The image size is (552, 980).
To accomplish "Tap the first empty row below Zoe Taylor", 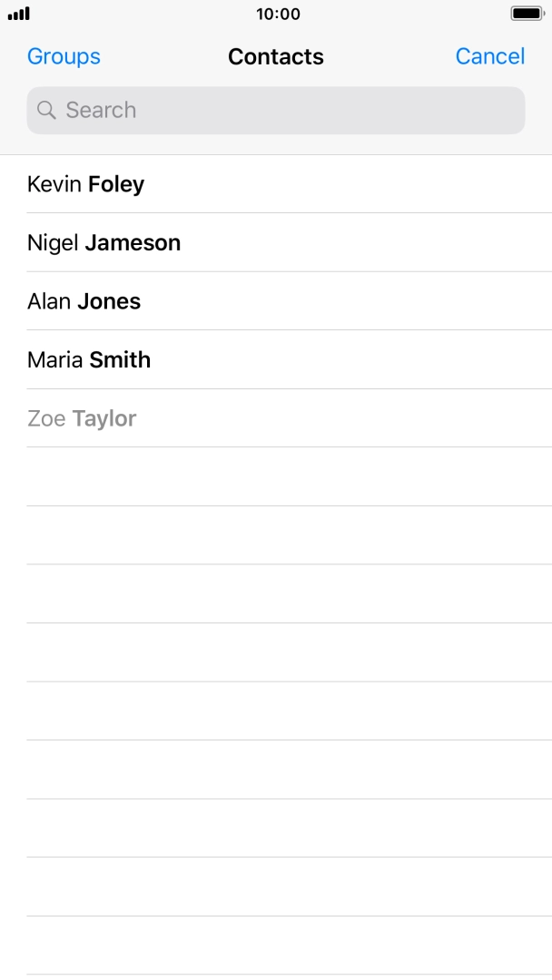I will (276, 476).
